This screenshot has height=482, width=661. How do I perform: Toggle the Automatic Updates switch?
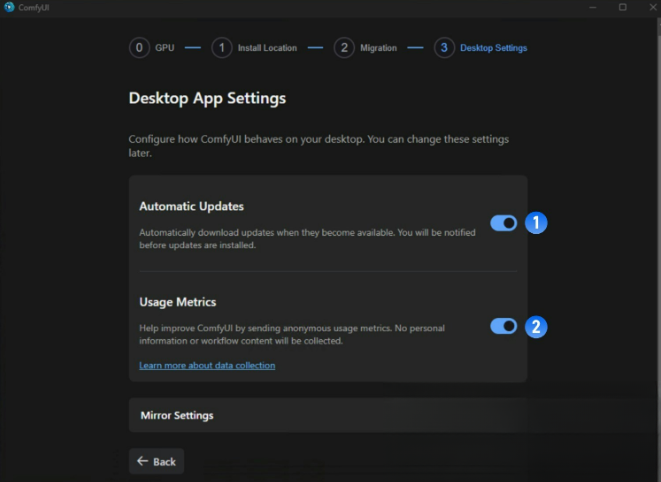(x=503, y=223)
